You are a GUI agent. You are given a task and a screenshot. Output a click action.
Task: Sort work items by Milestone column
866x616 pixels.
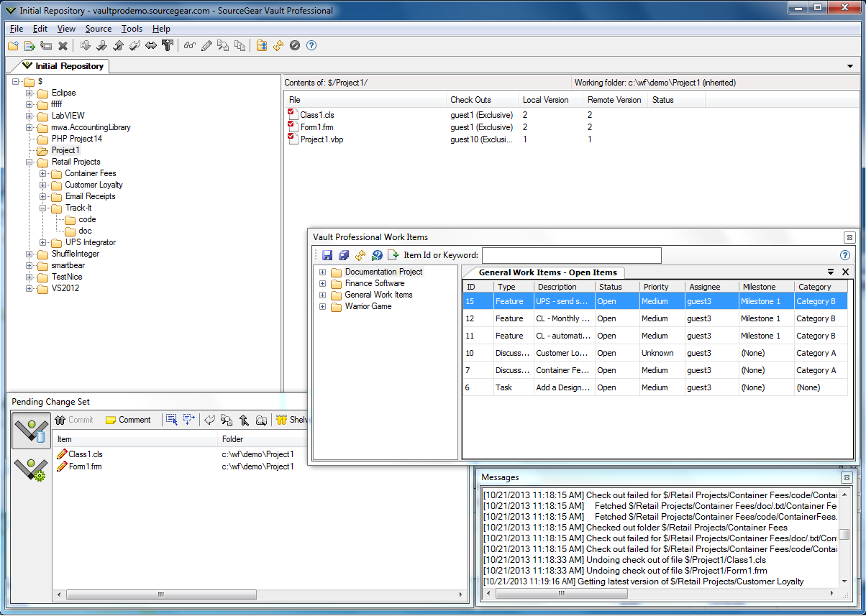pos(766,287)
